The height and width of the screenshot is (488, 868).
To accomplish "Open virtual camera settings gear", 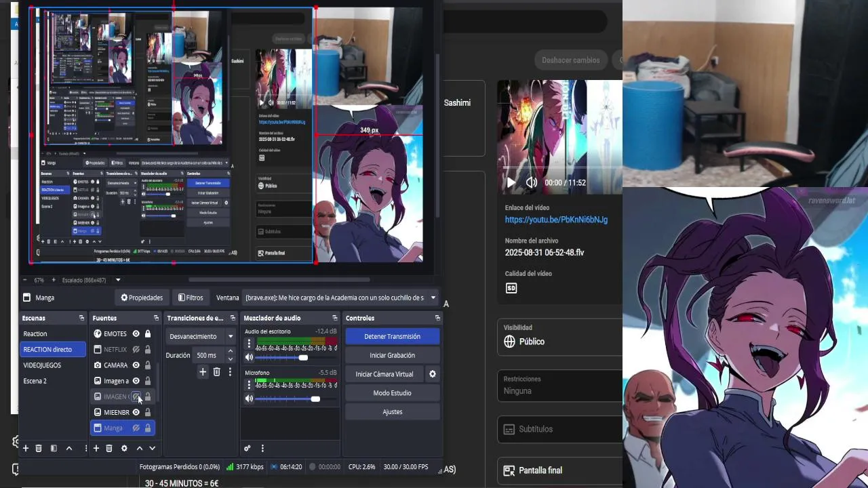I will pyautogui.click(x=433, y=374).
